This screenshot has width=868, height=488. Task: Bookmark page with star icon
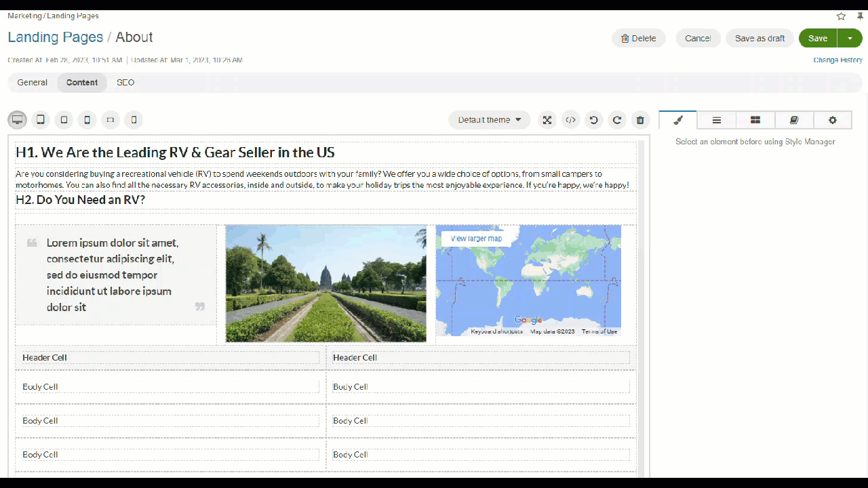841,16
